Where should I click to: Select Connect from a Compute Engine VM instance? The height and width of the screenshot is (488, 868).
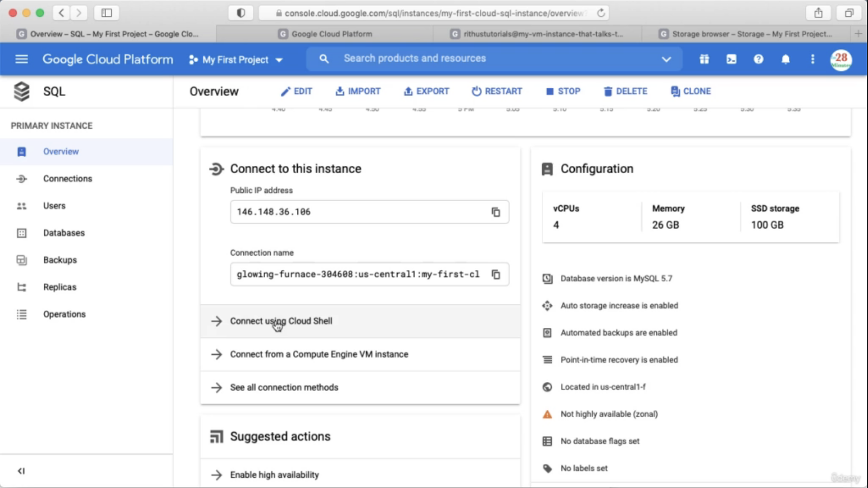coord(360,354)
